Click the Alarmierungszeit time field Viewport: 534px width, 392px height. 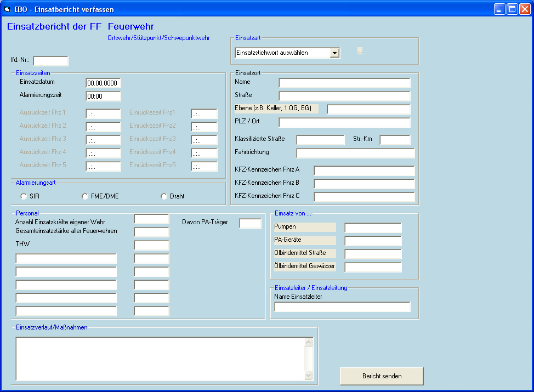[103, 96]
